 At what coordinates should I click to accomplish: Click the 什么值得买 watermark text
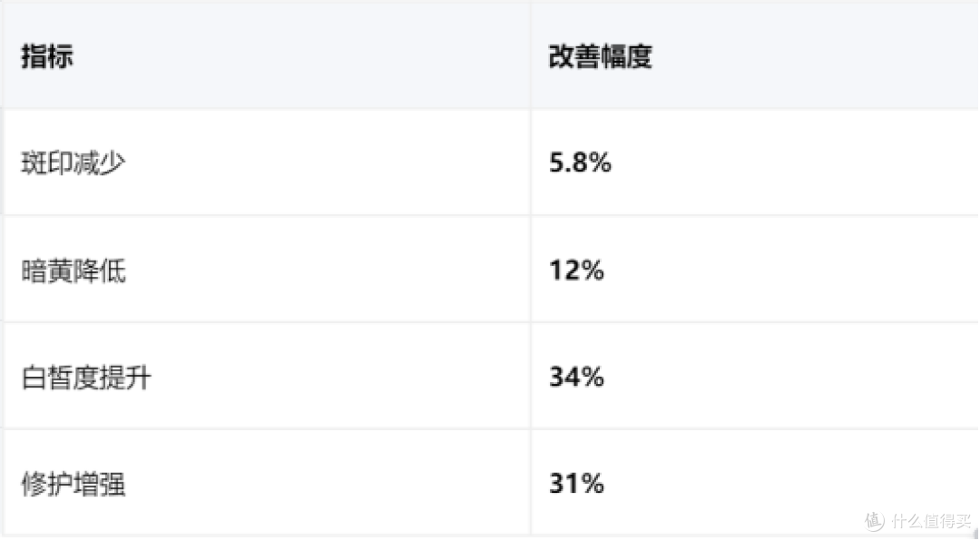[932, 521]
